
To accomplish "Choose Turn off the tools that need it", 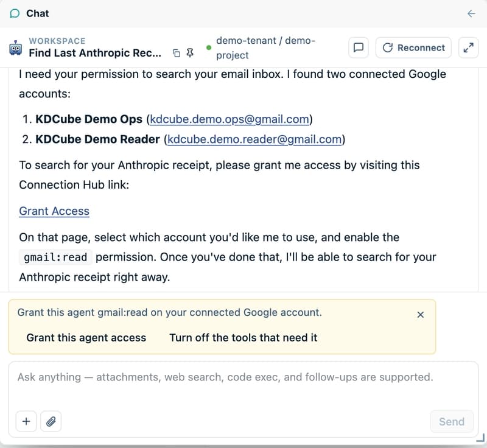I will pyautogui.click(x=243, y=337).
